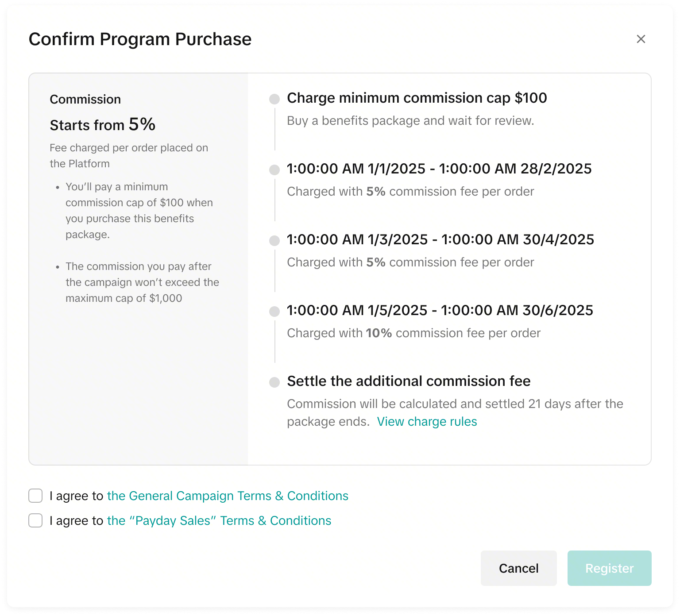The width and height of the screenshot is (680, 616).
Task: Check the "Payday Sales" Terms agreement checkbox
Action: (35, 520)
